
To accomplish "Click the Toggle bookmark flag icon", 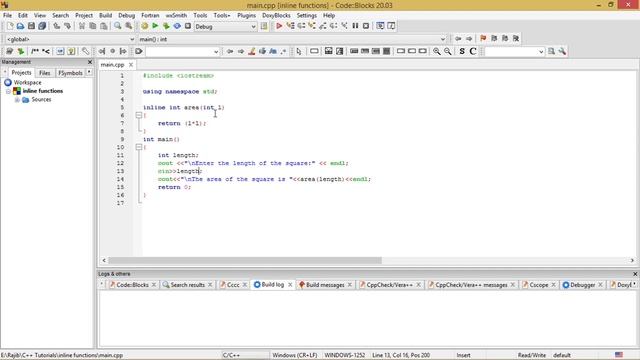I will (x=483, y=38).
